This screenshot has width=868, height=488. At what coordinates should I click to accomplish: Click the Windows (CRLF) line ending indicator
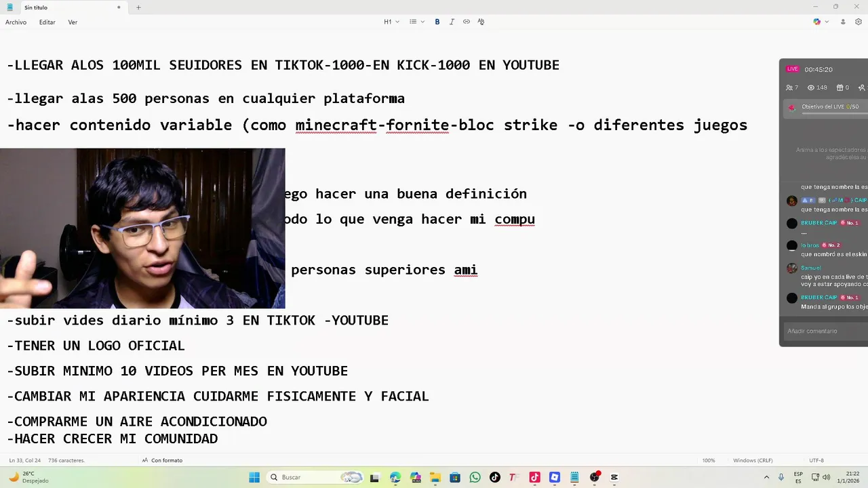click(x=753, y=460)
